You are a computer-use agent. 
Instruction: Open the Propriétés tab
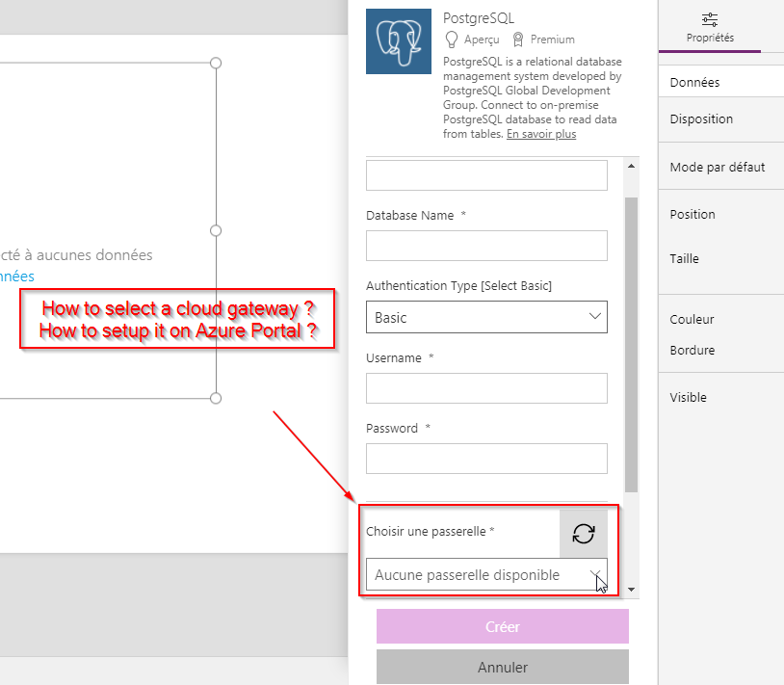710,28
